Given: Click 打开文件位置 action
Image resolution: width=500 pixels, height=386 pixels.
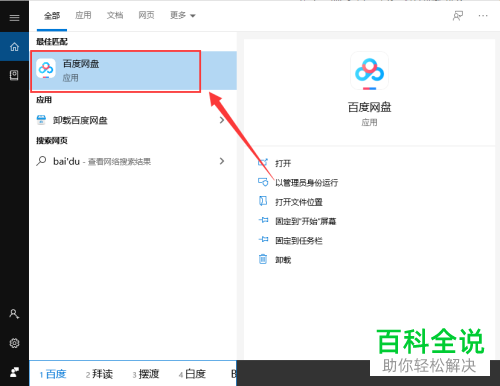Looking at the screenshot, I should 299,202.
